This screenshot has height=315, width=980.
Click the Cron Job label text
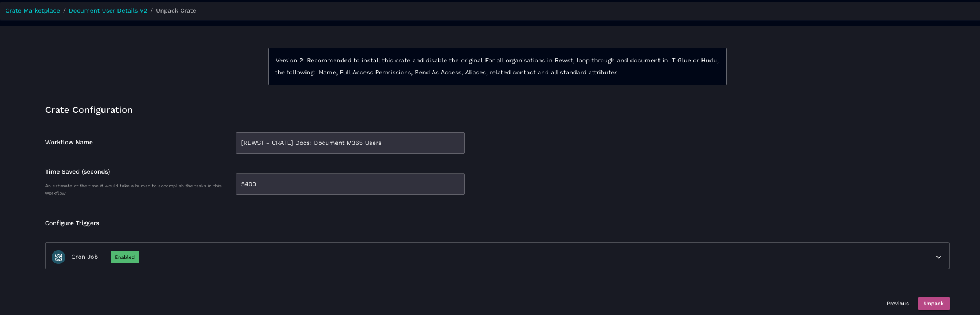(x=85, y=257)
